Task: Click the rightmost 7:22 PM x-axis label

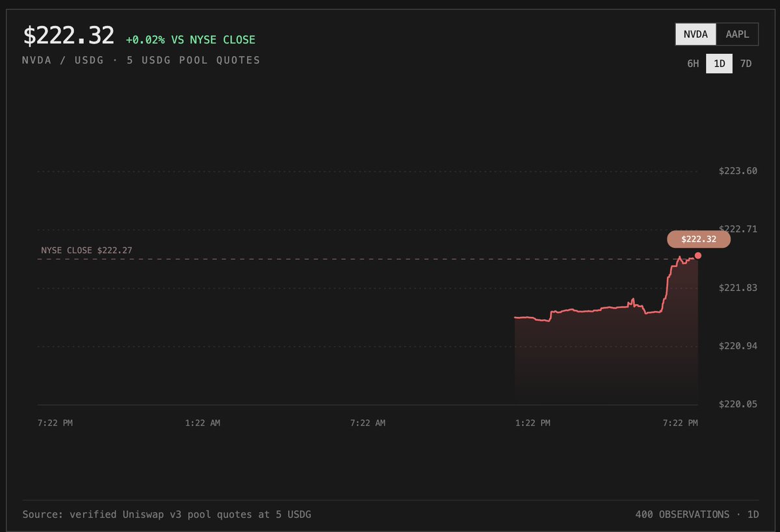Action: (x=681, y=422)
